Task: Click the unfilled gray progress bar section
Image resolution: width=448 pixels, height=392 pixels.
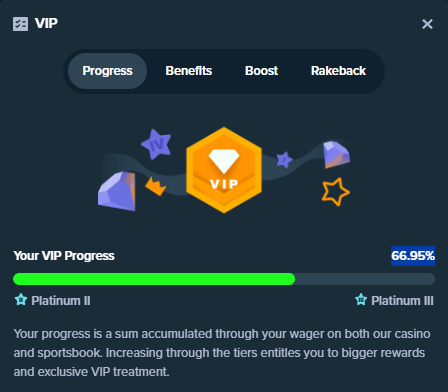Action: click(365, 279)
